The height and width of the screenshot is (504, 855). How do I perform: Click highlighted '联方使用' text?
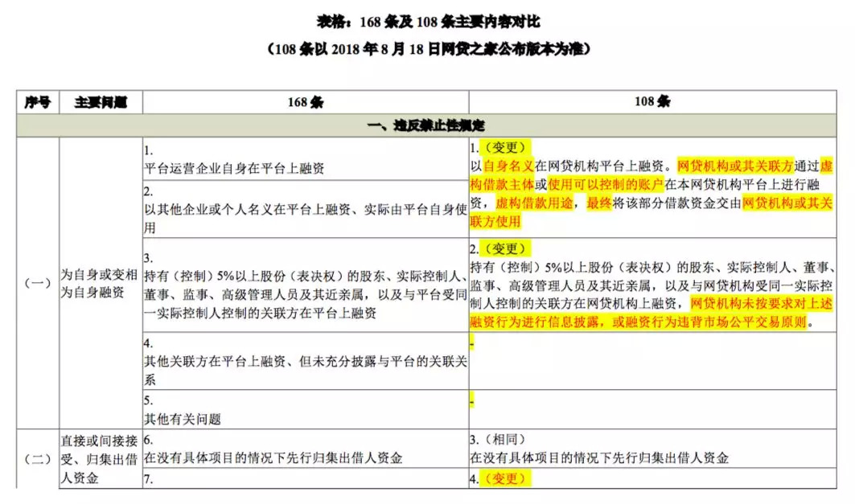[495, 222]
